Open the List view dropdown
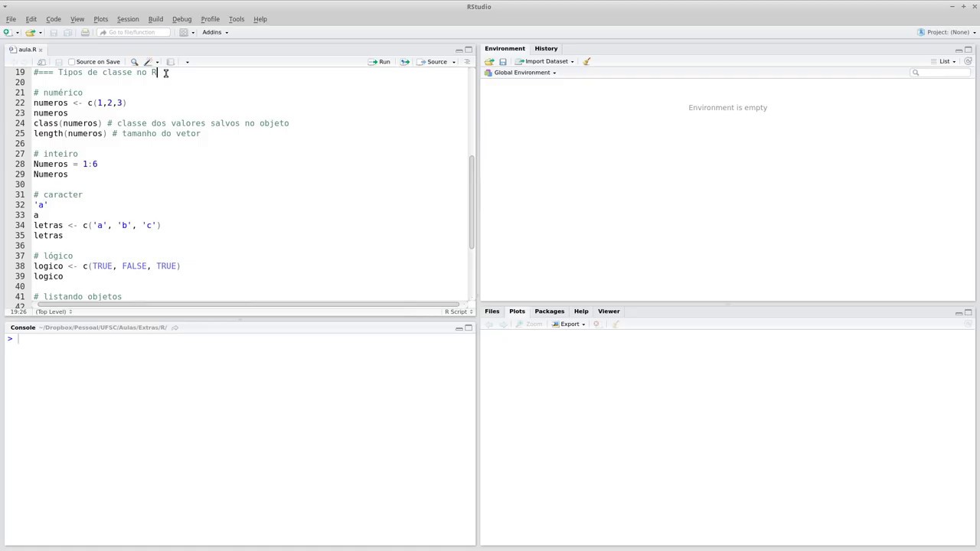The height and width of the screenshot is (551, 980). (943, 61)
